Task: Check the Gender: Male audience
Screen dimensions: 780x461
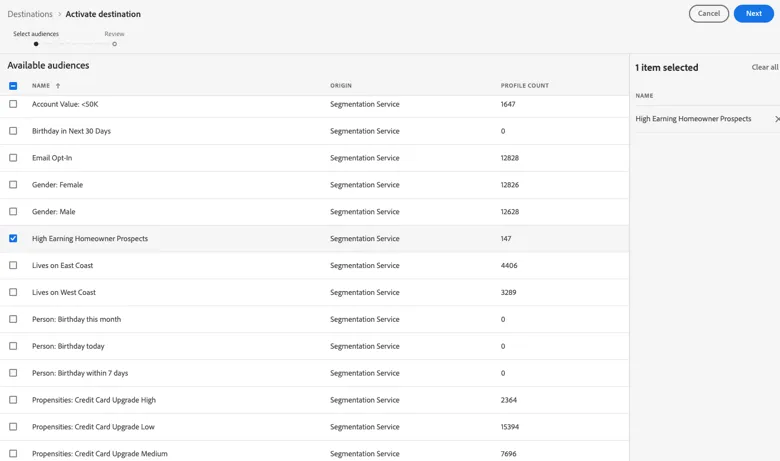Action: coord(13,211)
